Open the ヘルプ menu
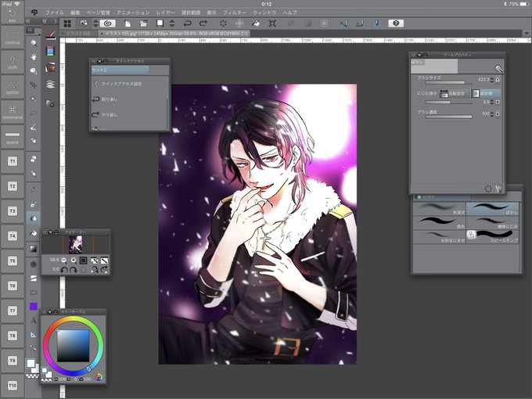 click(x=290, y=13)
